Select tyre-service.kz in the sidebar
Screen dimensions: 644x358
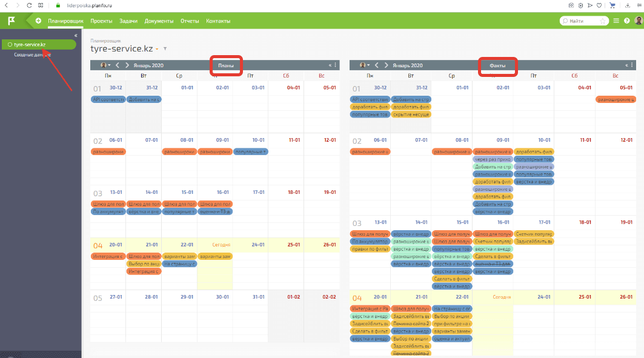(39, 44)
